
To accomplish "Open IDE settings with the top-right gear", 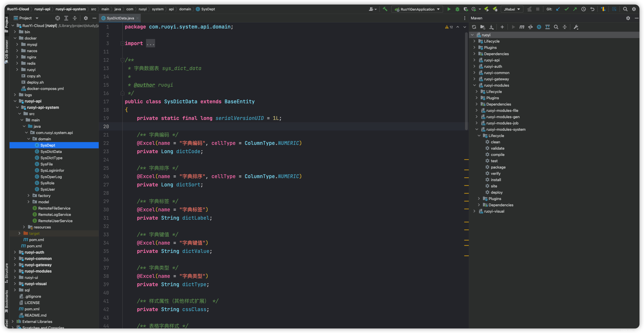I will [x=634, y=9].
